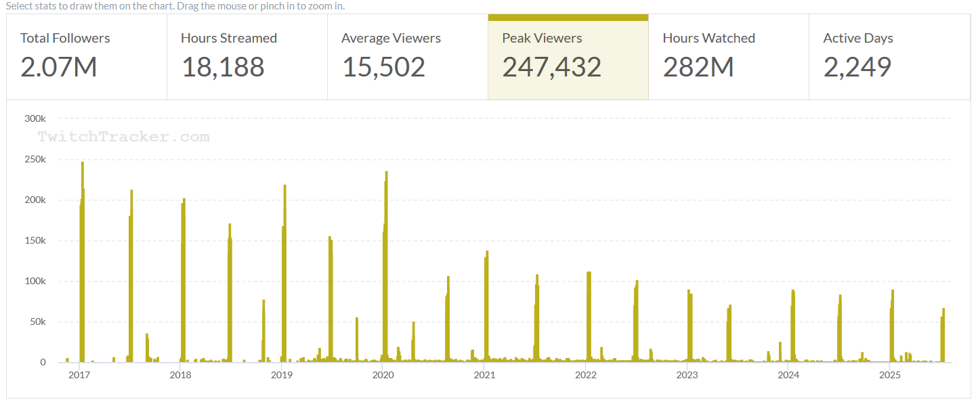Viewport: 980px width, 404px height.
Task: Click the early 2020 peak bar
Action: point(386,267)
